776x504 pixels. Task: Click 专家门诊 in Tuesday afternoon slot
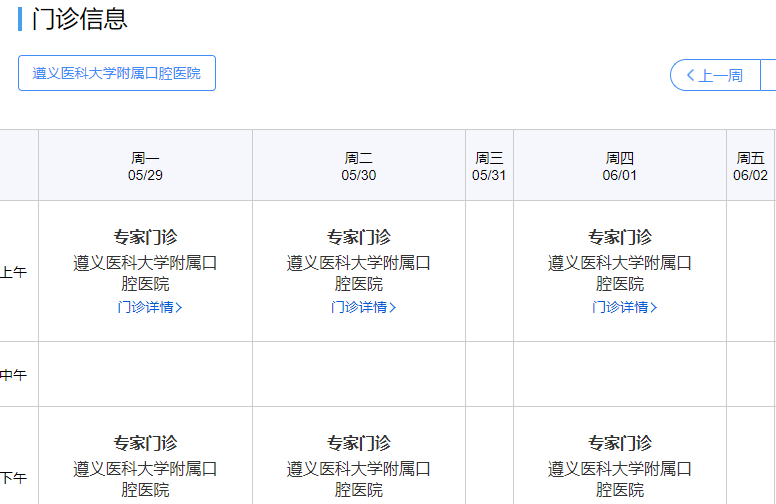(x=359, y=443)
